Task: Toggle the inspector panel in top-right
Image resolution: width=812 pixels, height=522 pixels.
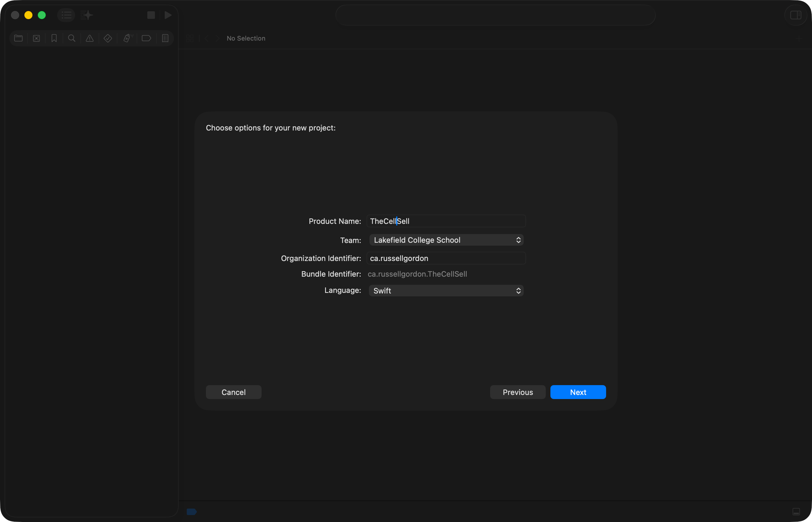Action: point(795,15)
